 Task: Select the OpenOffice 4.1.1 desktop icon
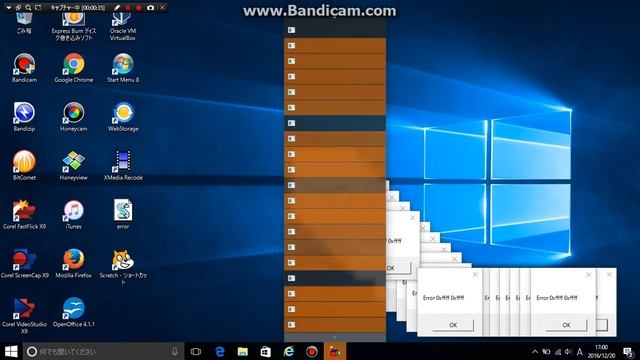pyautogui.click(x=74, y=313)
